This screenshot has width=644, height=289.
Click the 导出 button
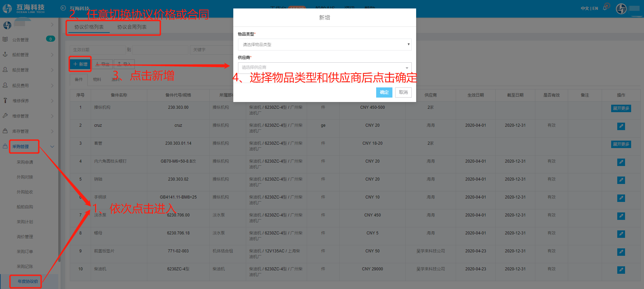pos(103,64)
